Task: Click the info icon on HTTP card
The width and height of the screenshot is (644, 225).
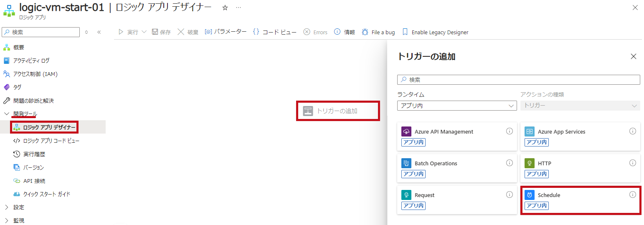Action: pos(633,163)
